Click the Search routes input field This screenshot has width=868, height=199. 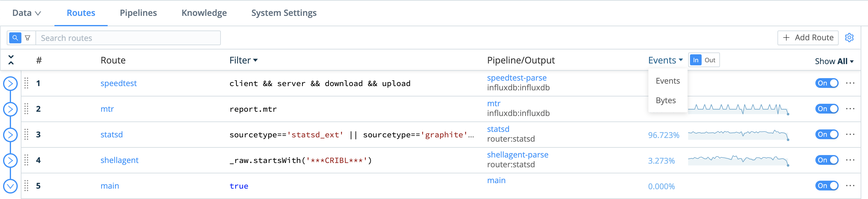[128, 38]
